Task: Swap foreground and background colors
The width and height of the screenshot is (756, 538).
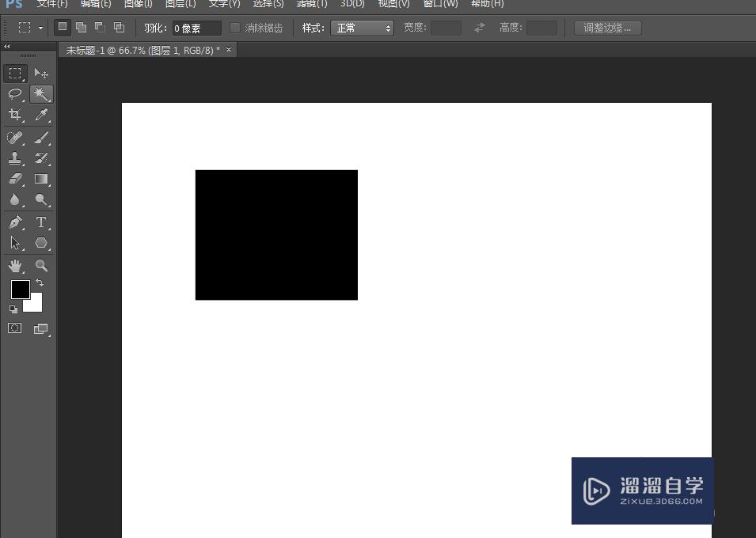Action: click(39, 282)
